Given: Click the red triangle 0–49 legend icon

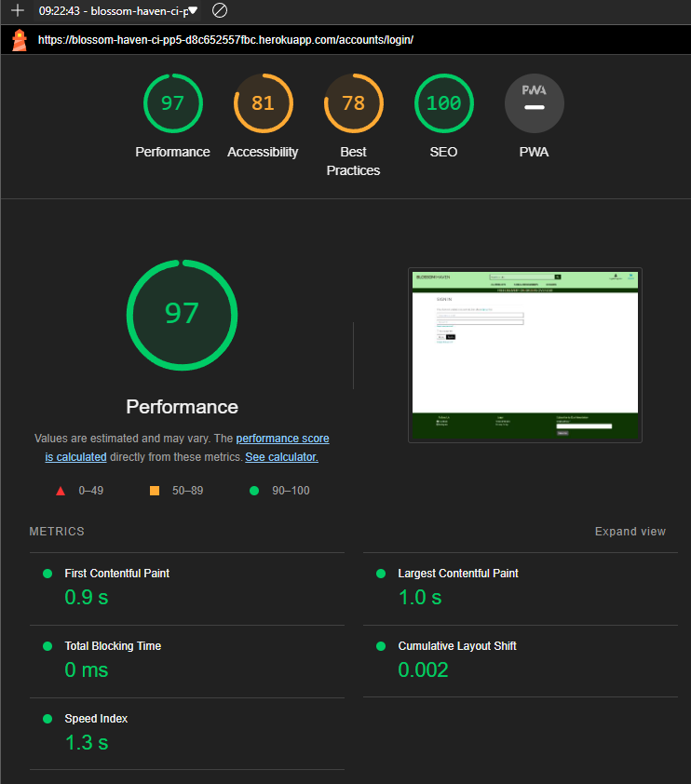Looking at the screenshot, I should tap(61, 491).
